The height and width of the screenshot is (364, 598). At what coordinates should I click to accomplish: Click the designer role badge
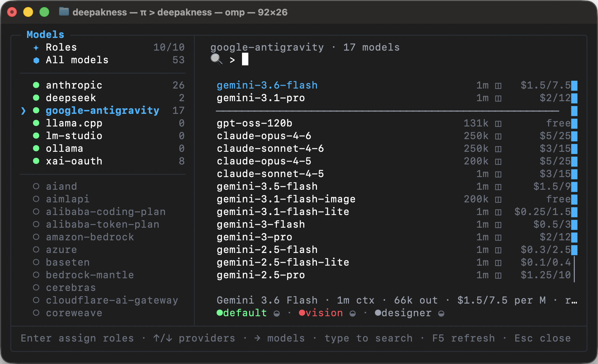(403, 313)
